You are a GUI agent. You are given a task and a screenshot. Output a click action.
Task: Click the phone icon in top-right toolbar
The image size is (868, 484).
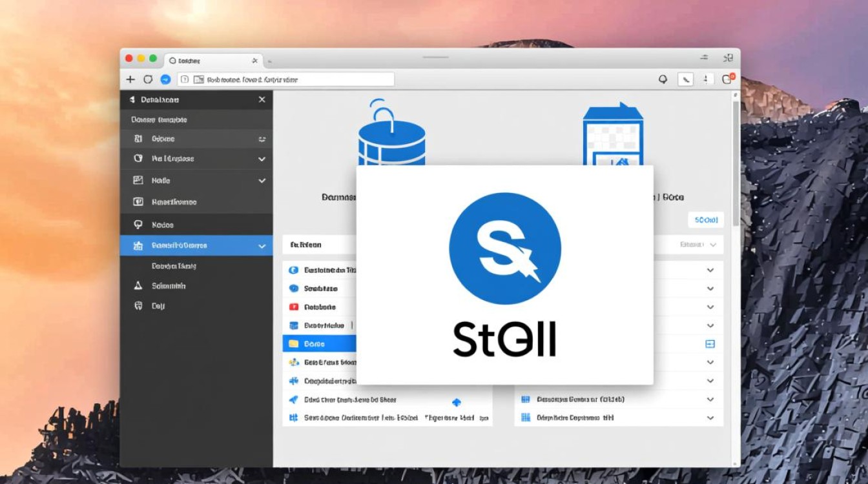(685, 79)
